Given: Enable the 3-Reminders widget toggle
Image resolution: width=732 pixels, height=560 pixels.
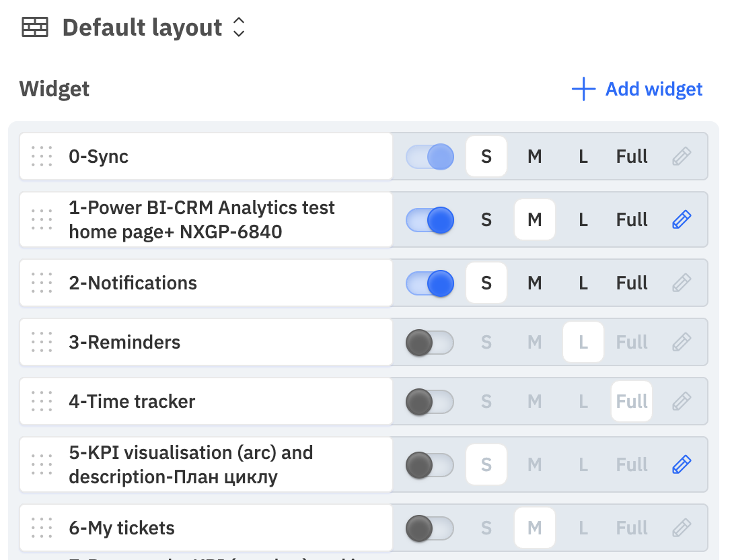Looking at the screenshot, I should click(x=430, y=343).
